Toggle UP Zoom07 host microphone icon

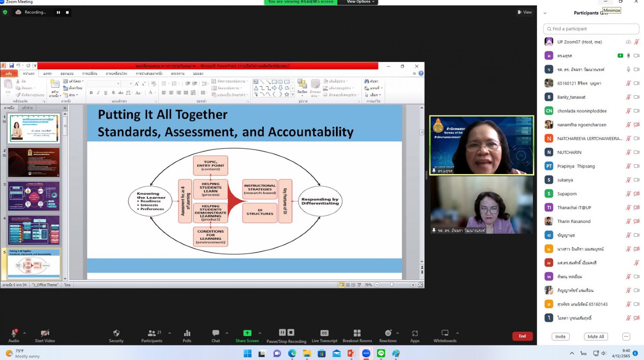tap(636, 42)
